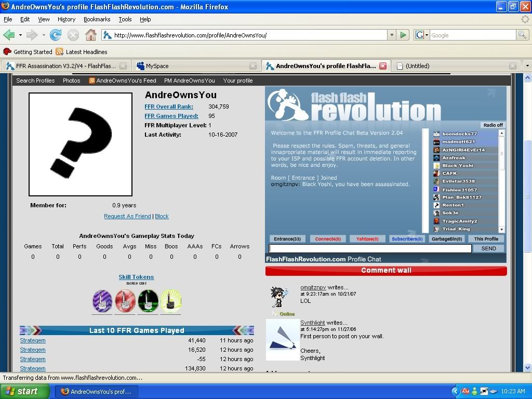Click the Request As Friend link
532x399 pixels.
click(x=127, y=216)
